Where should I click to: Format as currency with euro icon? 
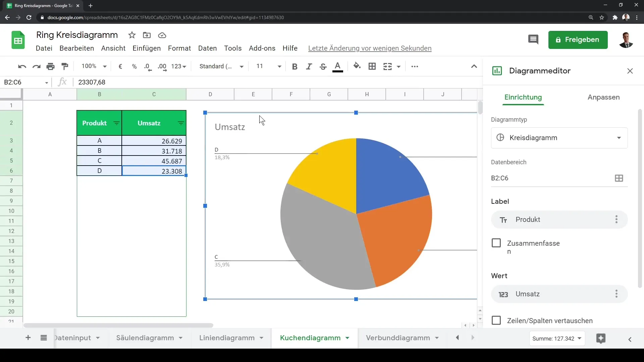[x=120, y=66]
